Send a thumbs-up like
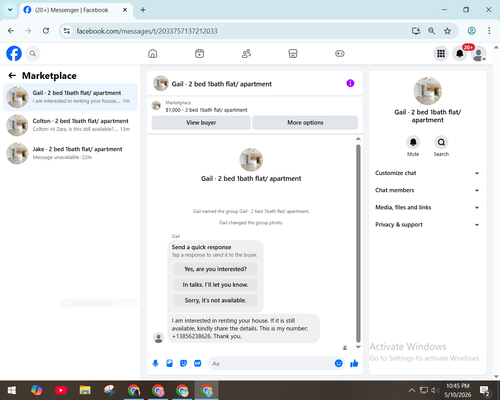Viewport: 500px width, 400px height. click(354, 363)
